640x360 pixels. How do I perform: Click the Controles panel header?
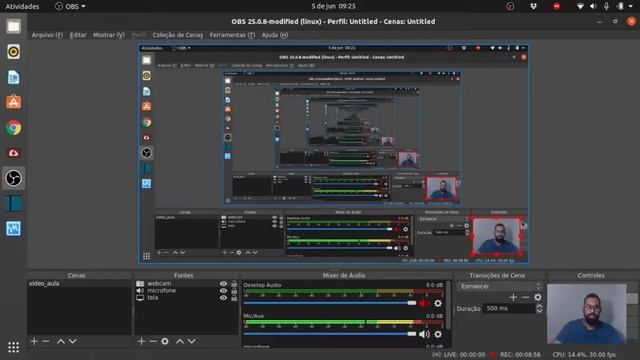tap(591, 276)
